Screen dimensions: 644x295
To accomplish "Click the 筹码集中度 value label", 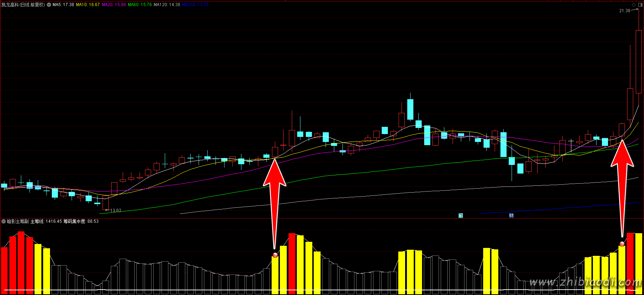I will coord(81,221).
